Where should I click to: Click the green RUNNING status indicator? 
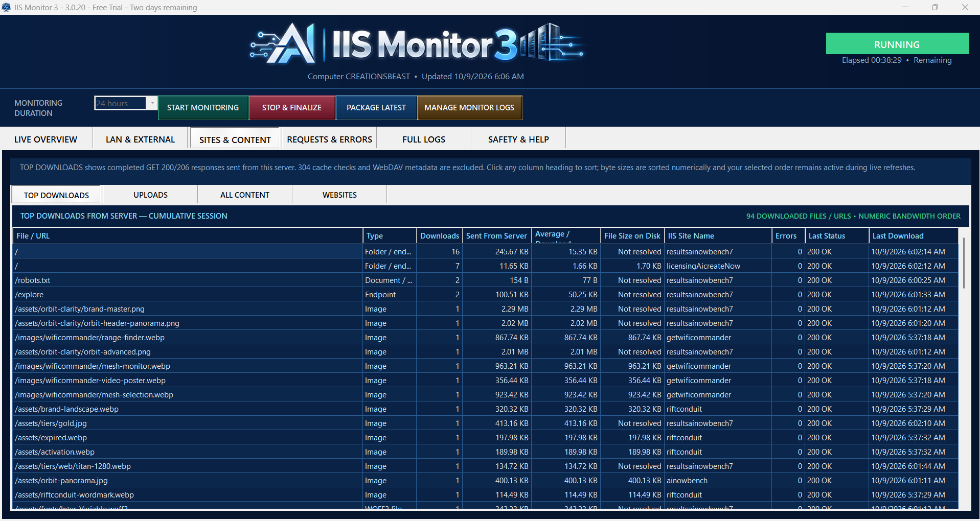[x=897, y=44]
